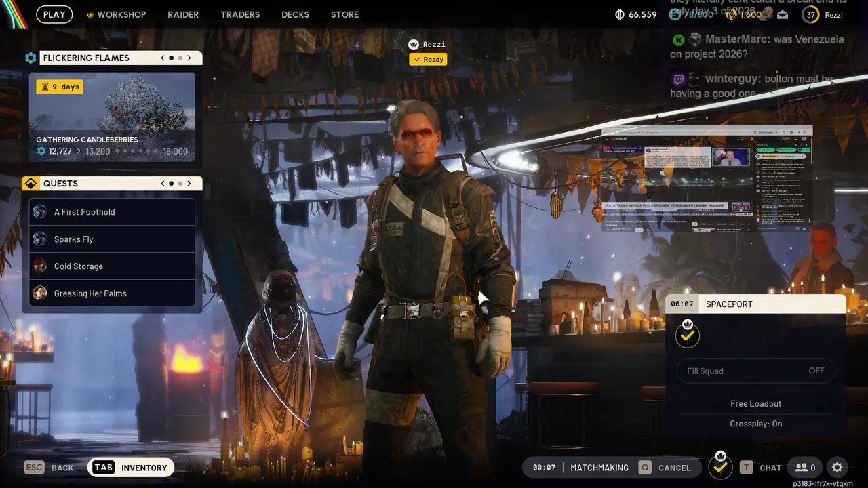The width and height of the screenshot is (868, 488).
Task: Open the TAB Inventory button
Action: coord(131,468)
